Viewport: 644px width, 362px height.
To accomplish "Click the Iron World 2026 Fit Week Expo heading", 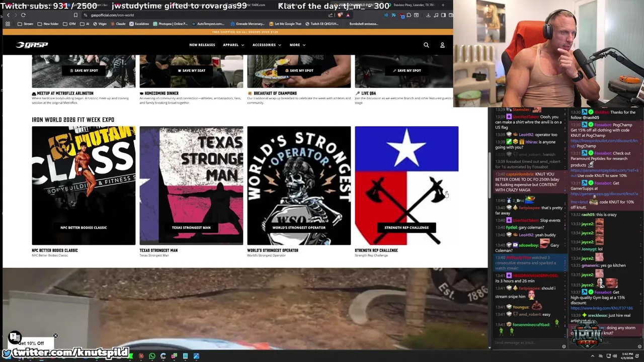I will pyautogui.click(x=73, y=120).
